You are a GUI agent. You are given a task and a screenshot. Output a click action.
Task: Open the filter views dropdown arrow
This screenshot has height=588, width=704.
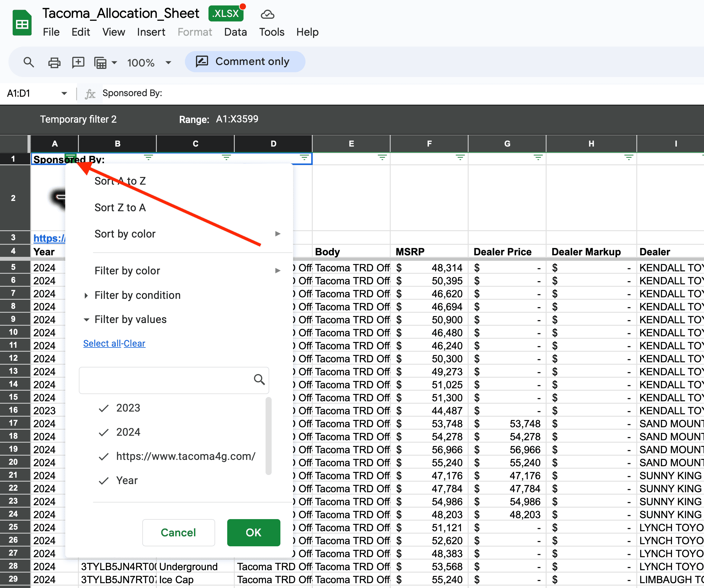(x=114, y=63)
